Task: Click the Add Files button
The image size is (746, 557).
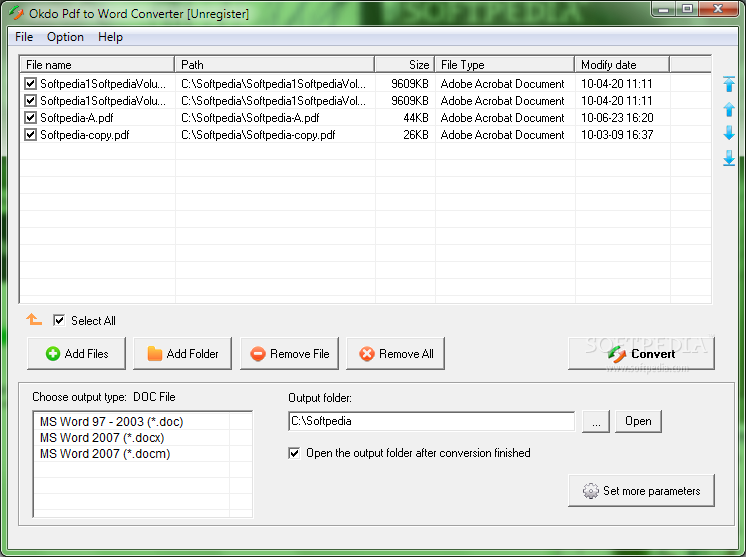Action: click(77, 353)
